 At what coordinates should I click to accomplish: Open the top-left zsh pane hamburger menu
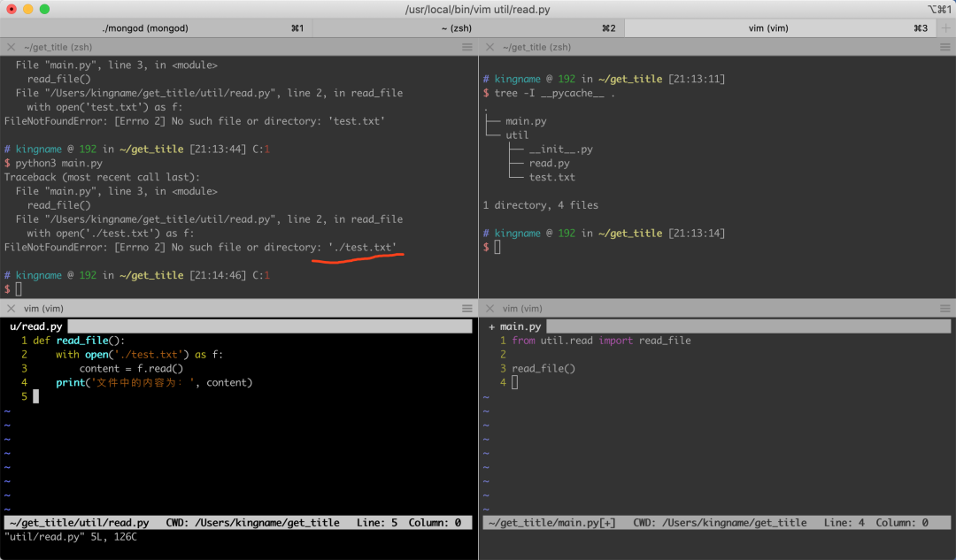(467, 47)
